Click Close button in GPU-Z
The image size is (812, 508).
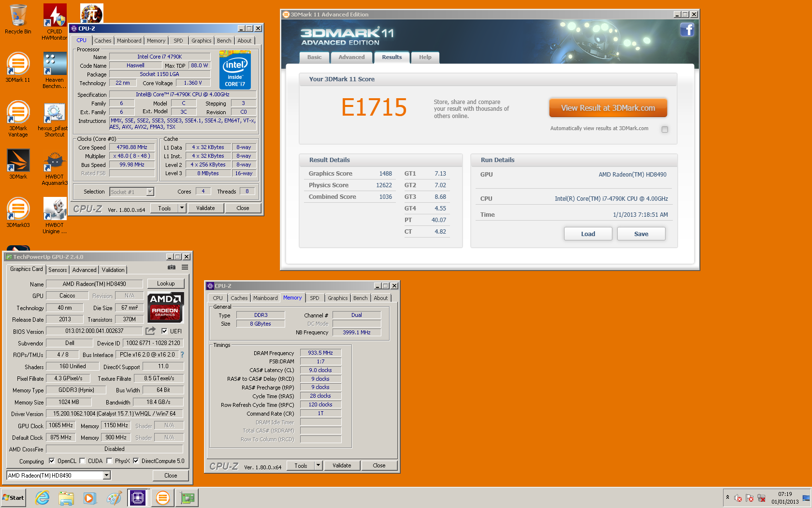coord(171,476)
